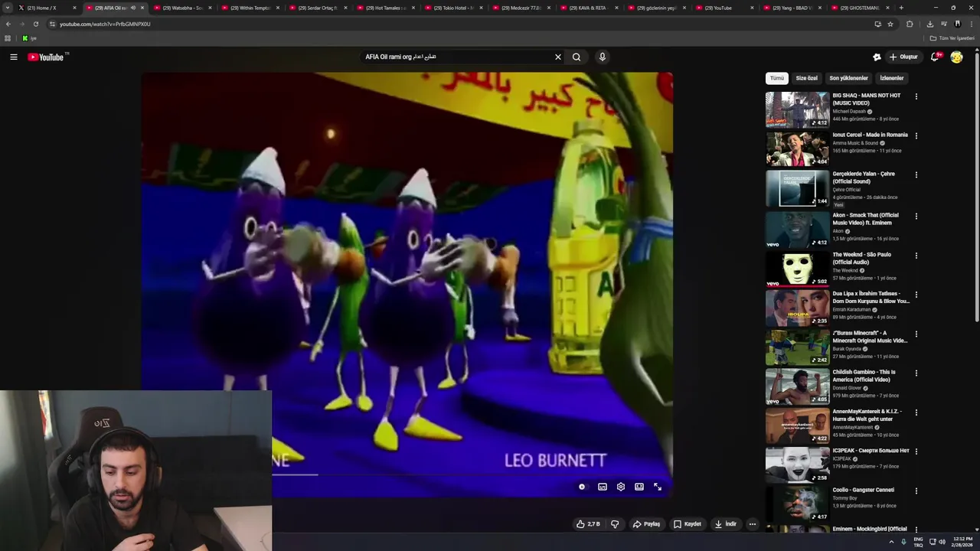Viewport: 980px width, 551px height.
Task: Like the video (2,7 B)
Action: coord(588,524)
